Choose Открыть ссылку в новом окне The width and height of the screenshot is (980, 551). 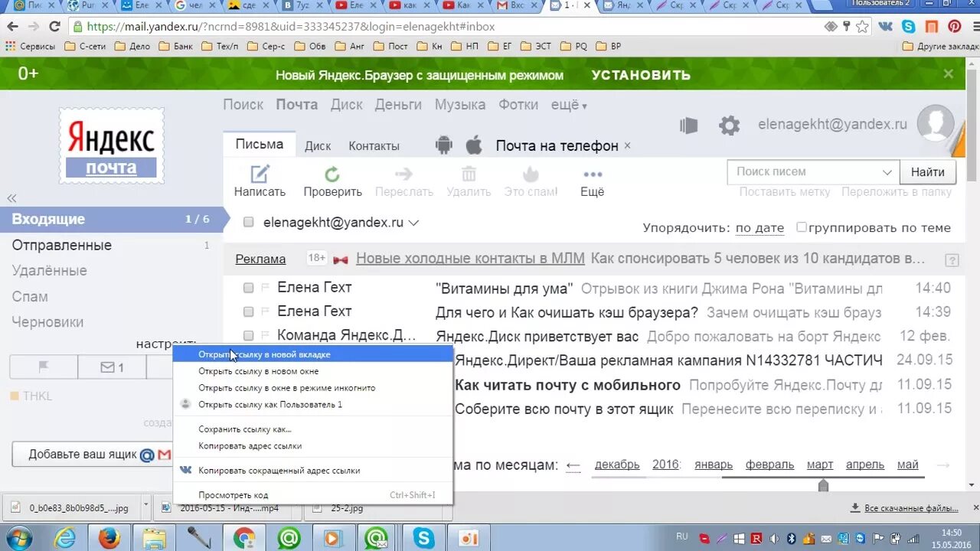[313, 371]
